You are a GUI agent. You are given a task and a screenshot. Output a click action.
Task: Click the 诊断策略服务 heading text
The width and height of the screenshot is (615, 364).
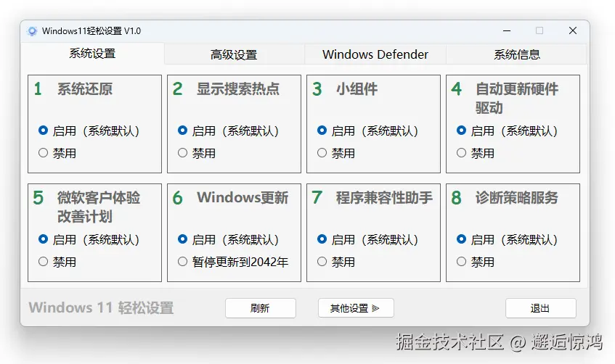tap(516, 197)
